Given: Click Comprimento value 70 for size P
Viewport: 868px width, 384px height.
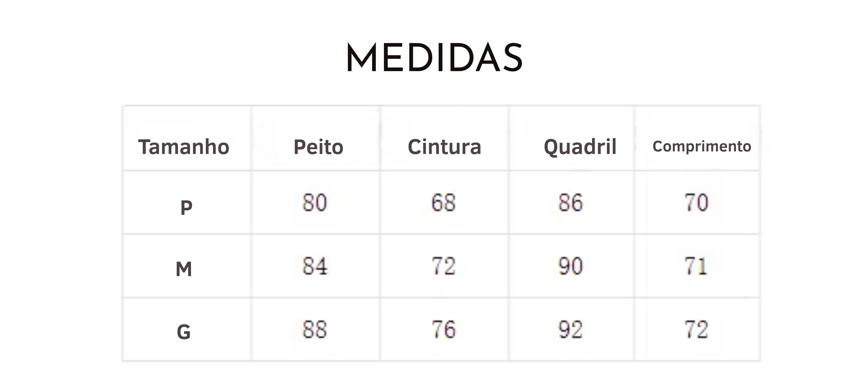Looking at the screenshot, I should [x=696, y=203].
